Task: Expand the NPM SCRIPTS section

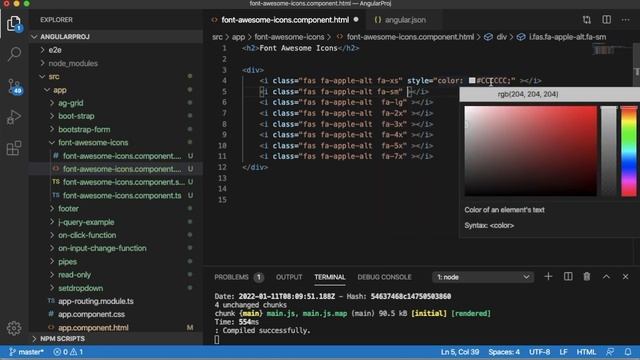Action: pos(116,339)
